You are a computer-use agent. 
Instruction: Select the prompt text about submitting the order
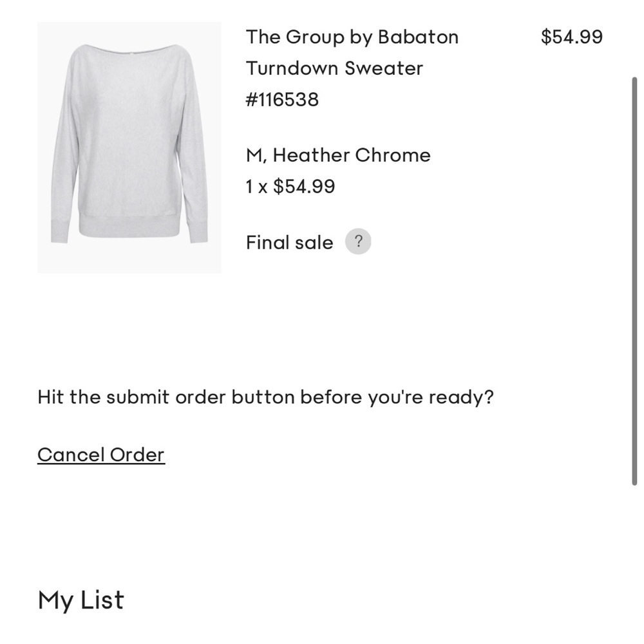(x=266, y=397)
